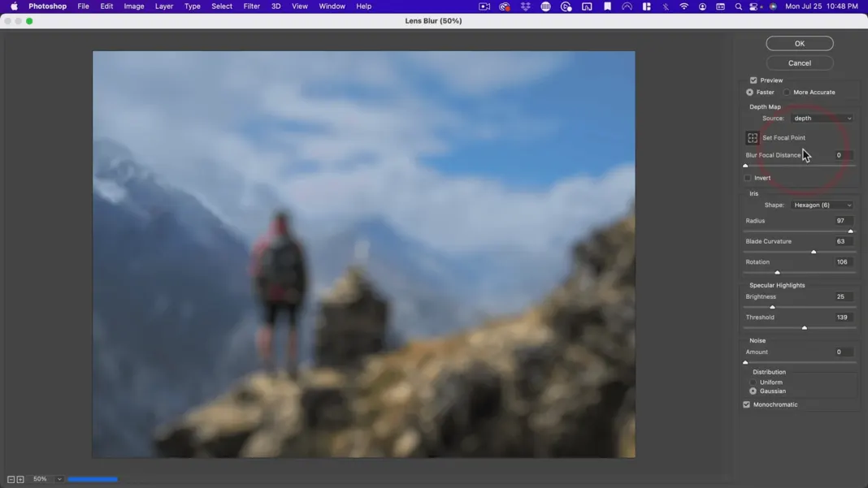The image size is (868, 488).
Task: Select Uniform noise distribution
Action: coord(753,382)
